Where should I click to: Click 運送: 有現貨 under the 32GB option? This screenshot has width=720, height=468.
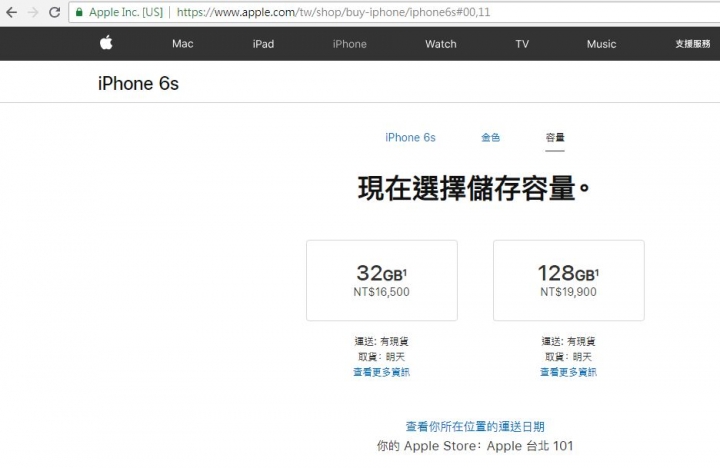381,341
